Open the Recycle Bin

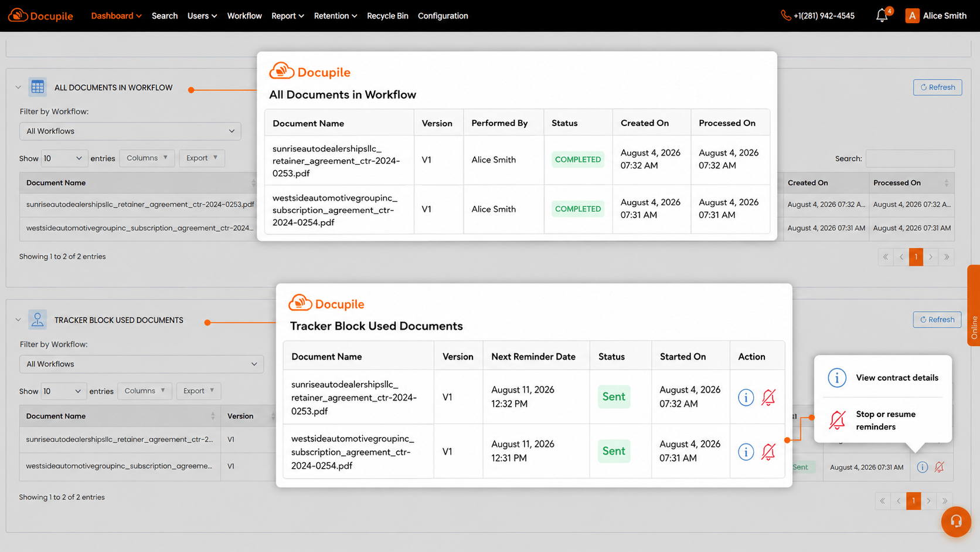click(387, 16)
